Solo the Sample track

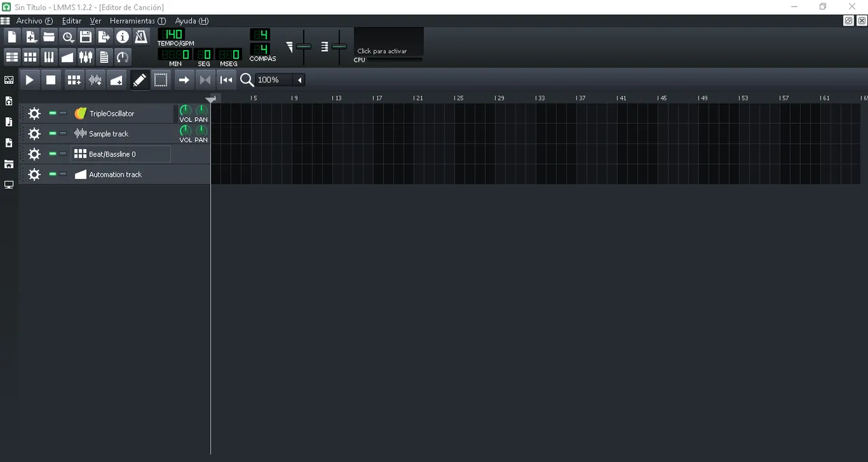[x=63, y=133]
